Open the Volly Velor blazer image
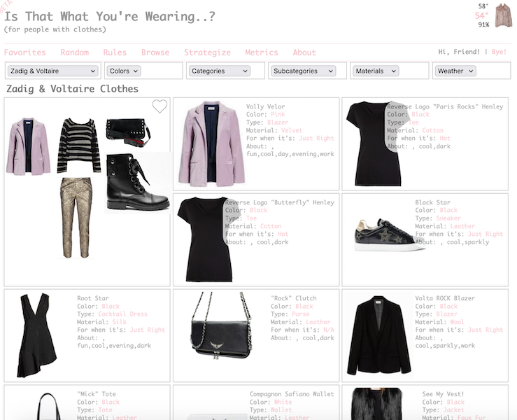 211,143
